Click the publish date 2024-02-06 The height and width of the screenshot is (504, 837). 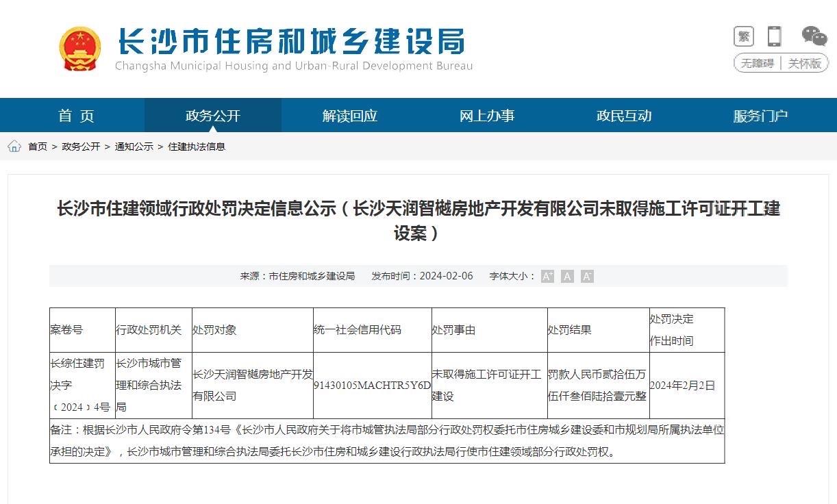pyautogui.click(x=446, y=276)
